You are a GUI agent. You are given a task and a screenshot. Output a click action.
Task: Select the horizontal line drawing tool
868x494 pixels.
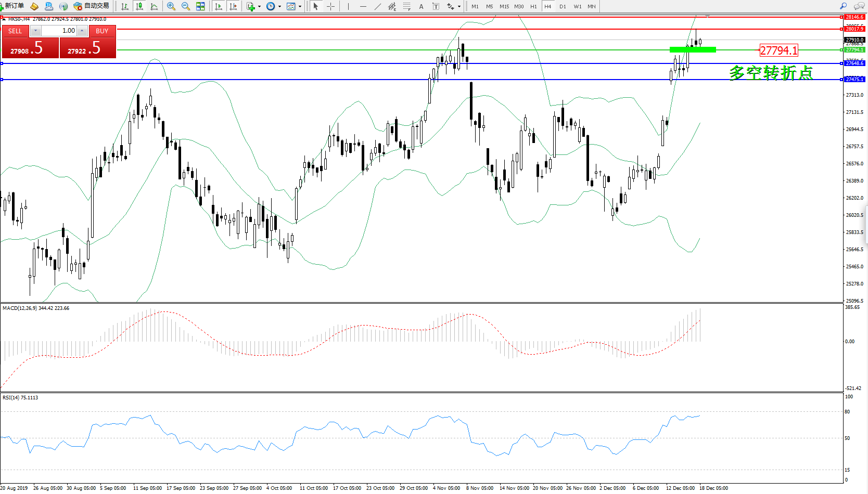[x=363, y=6]
